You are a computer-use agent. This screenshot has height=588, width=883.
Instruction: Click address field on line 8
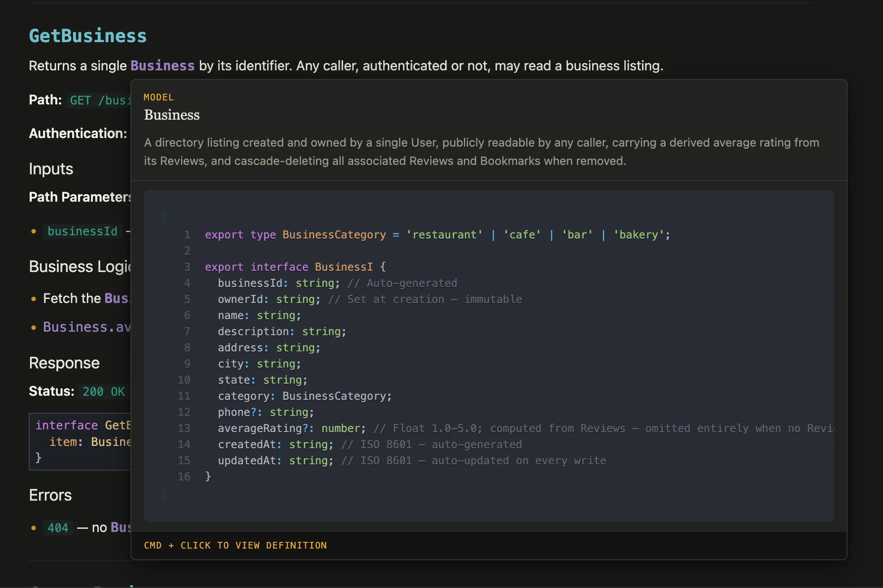240,348
